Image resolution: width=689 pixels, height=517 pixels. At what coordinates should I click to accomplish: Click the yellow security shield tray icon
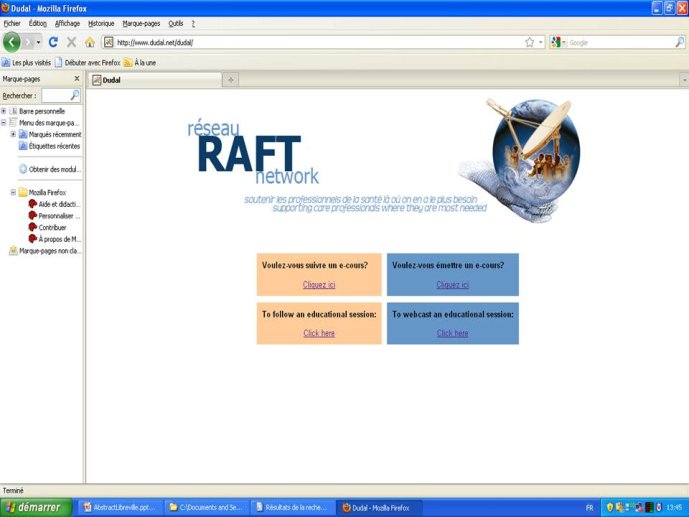609,507
